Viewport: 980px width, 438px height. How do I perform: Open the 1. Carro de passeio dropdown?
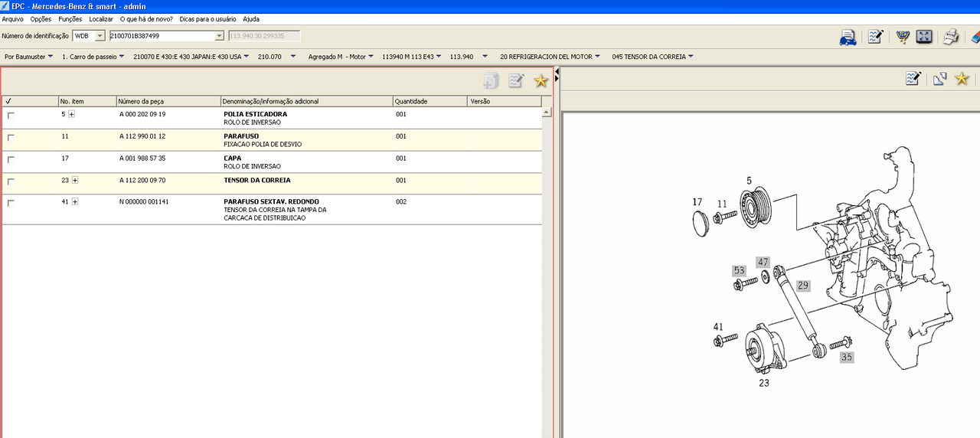tap(93, 57)
